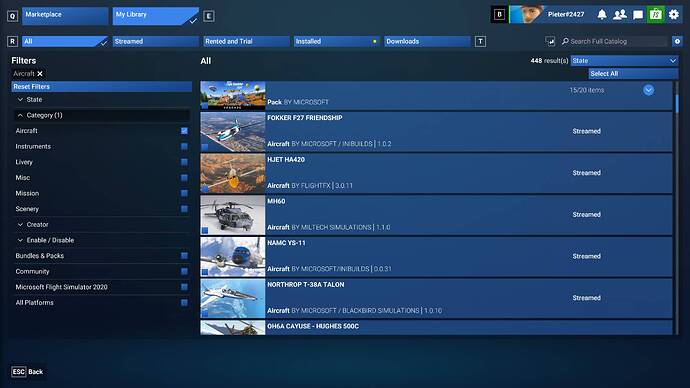This screenshot has height=388, width=690.
Task: Select the Fokker F27 Friendship item checkbox
Action: click(205, 147)
